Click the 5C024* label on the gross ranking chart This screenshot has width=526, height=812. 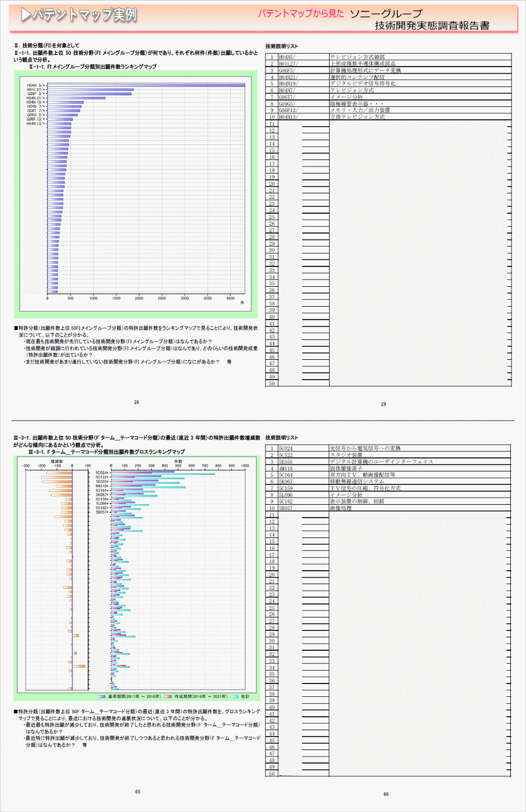click(102, 473)
